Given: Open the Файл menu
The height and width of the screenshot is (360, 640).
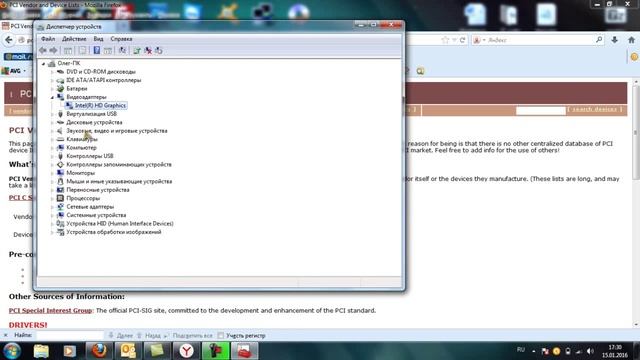Looking at the screenshot, I should point(48,39).
